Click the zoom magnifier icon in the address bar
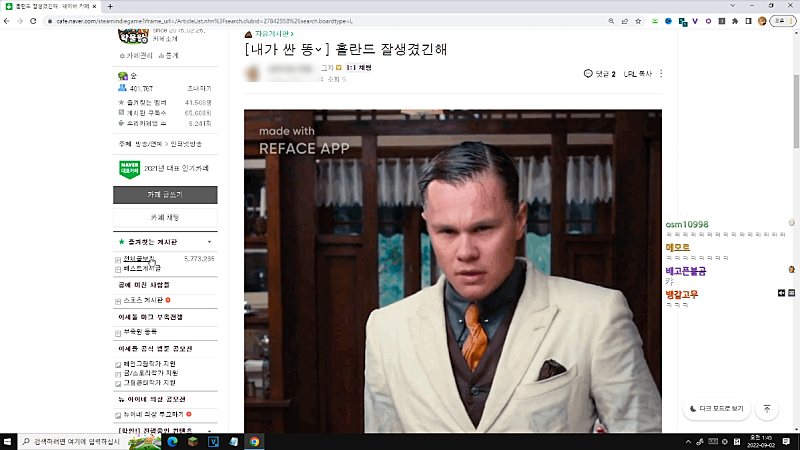This screenshot has width=800, height=450. tap(611, 21)
